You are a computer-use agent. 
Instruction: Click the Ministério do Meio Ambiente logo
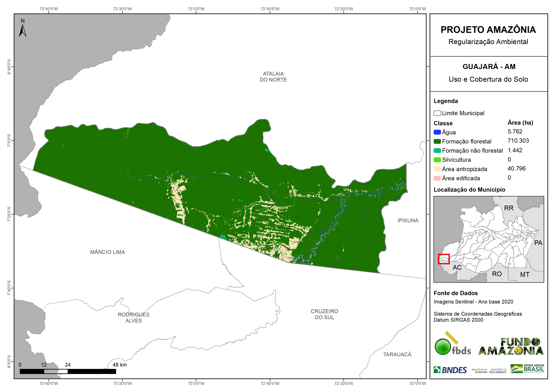[x=498, y=371]
